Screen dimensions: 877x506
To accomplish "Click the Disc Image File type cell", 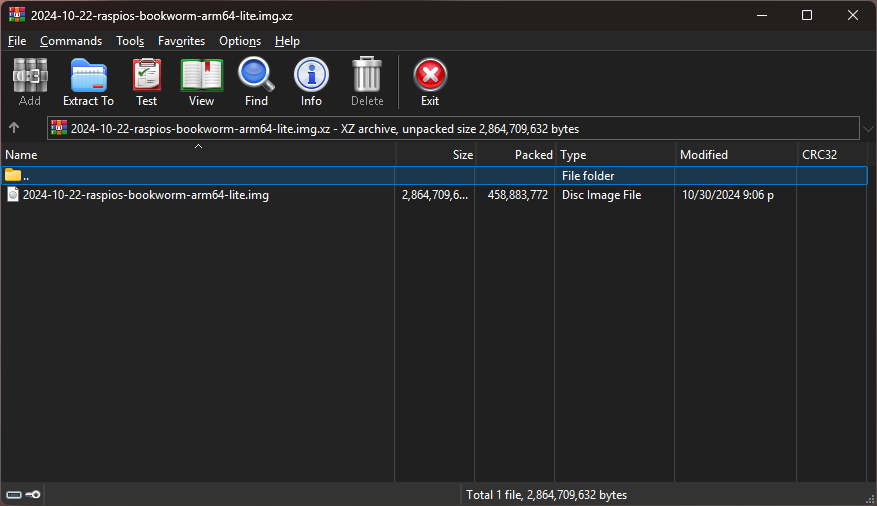I will pos(601,195).
